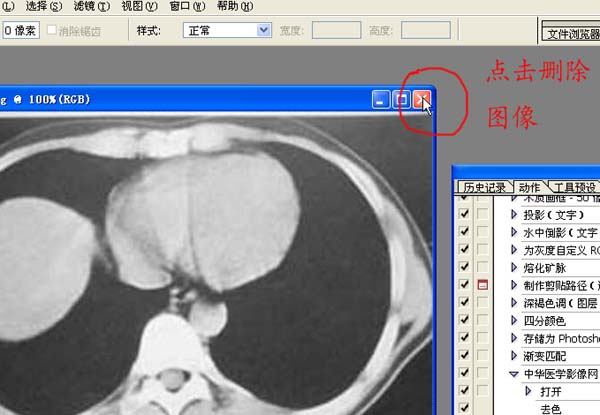
Task: Toggle the checkmark for 熔化矿脉 action
Action: (464, 267)
